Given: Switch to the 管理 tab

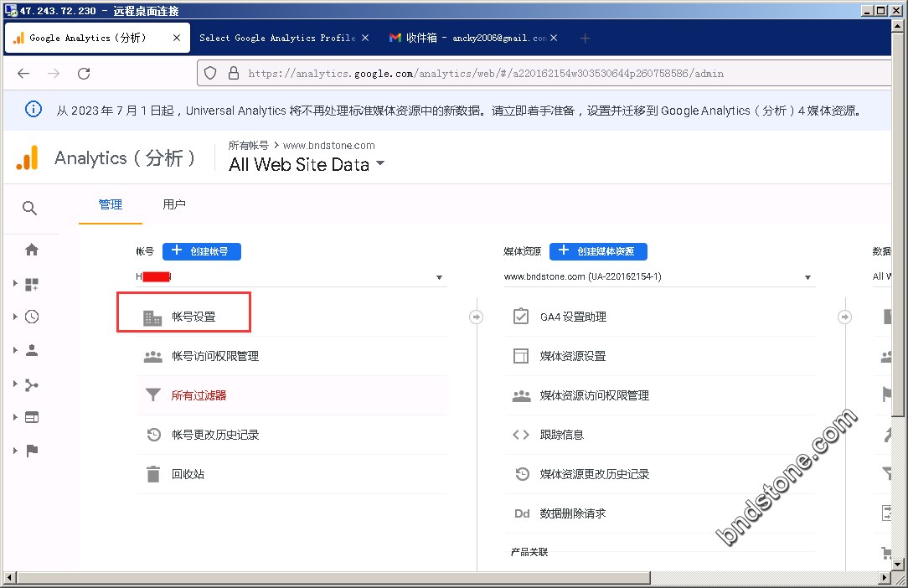Looking at the screenshot, I should coord(110,204).
